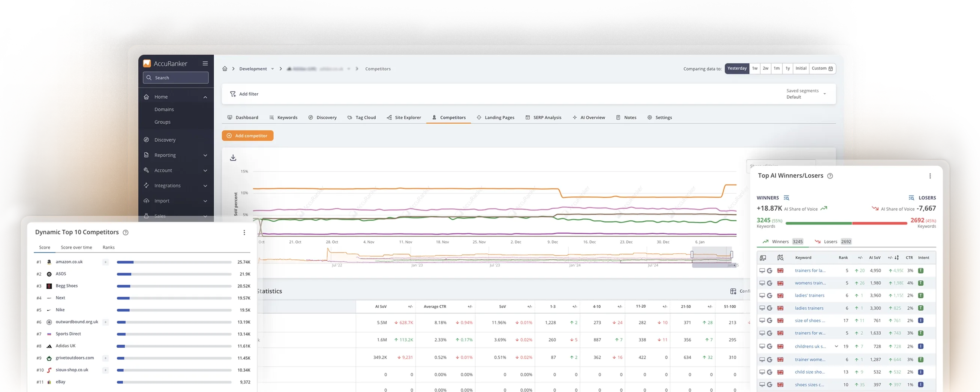
Task: Compare data to 1m
Action: coord(776,69)
